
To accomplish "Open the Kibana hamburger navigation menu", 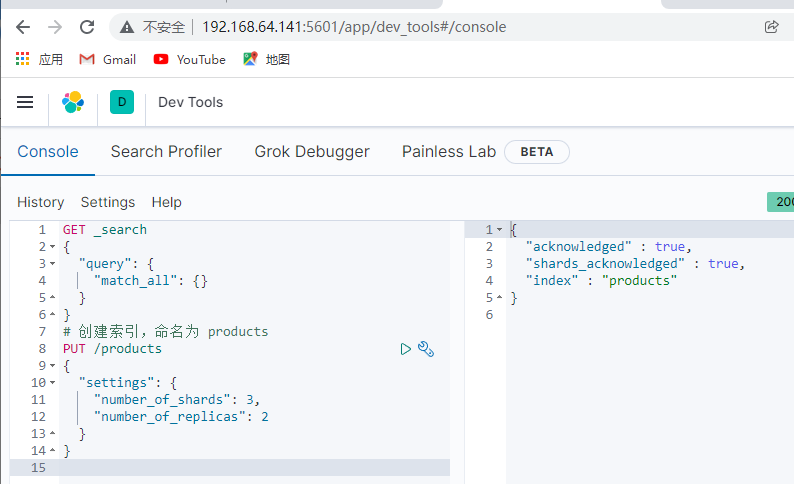I will (25, 102).
